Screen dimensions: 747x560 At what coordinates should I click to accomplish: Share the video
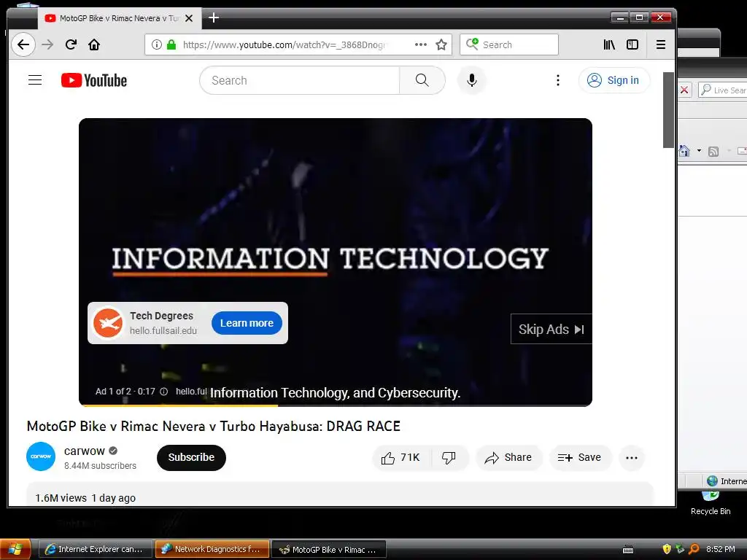(508, 458)
